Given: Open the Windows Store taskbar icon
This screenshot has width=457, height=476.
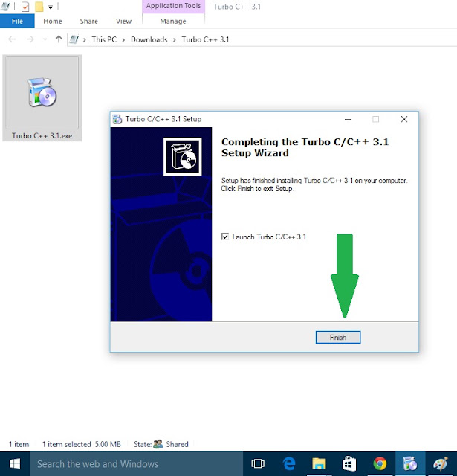Looking at the screenshot, I should coord(349,463).
